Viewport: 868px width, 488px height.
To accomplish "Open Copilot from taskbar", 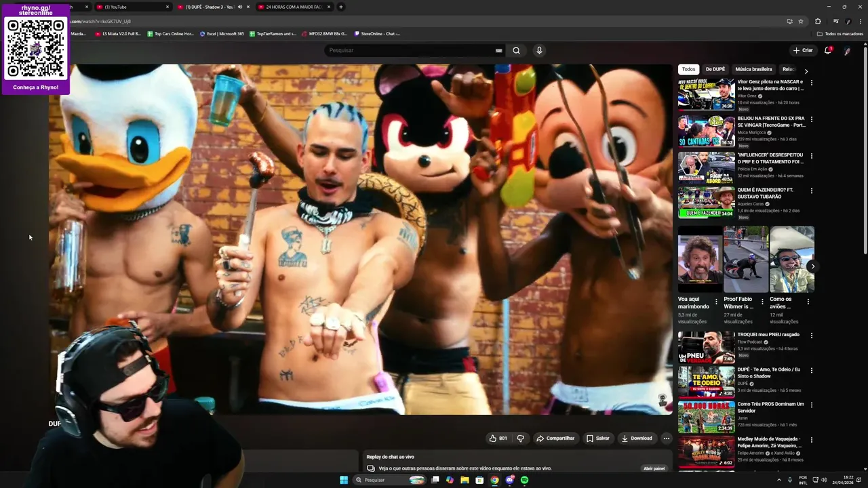I will [x=450, y=480].
